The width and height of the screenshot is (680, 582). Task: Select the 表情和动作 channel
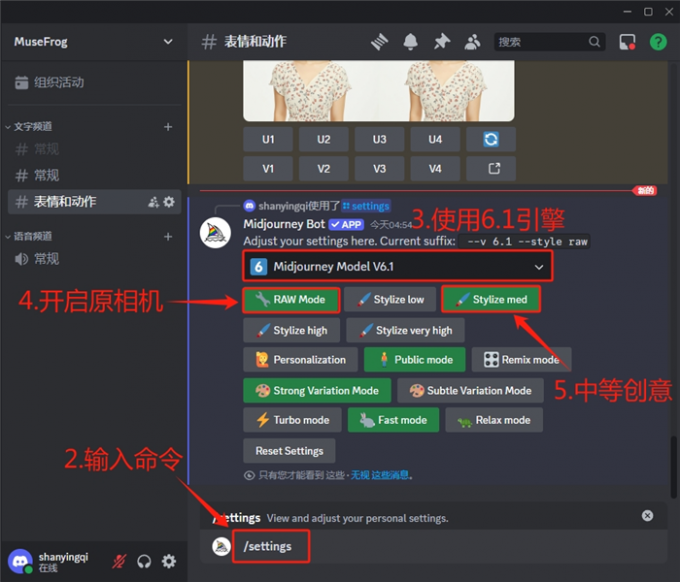[x=94, y=202]
